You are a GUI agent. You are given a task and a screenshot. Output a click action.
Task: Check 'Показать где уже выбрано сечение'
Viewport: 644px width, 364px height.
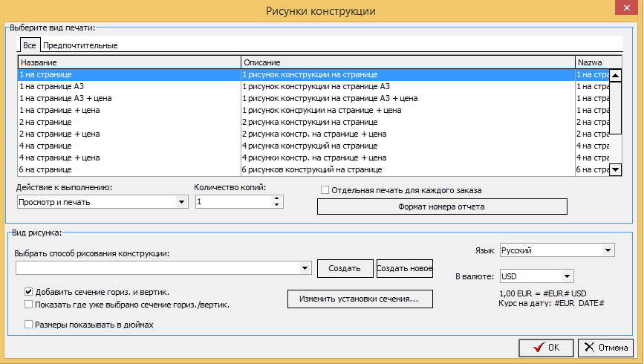28,305
